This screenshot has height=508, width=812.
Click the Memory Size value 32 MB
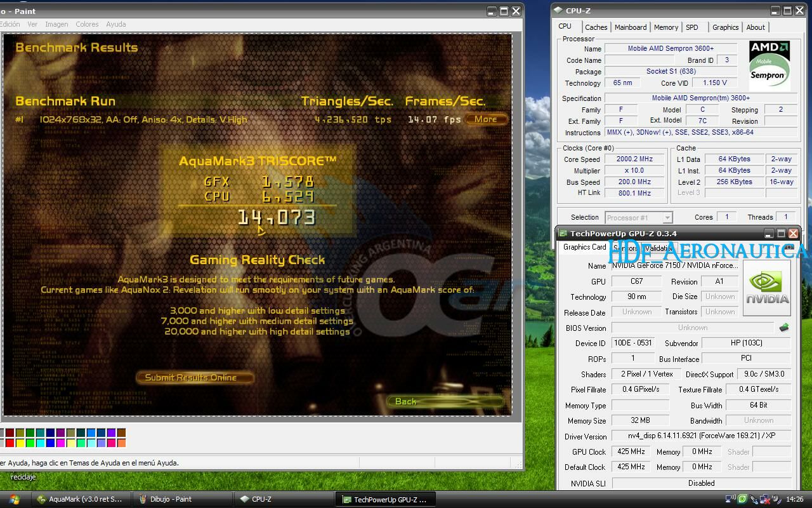coord(640,420)
